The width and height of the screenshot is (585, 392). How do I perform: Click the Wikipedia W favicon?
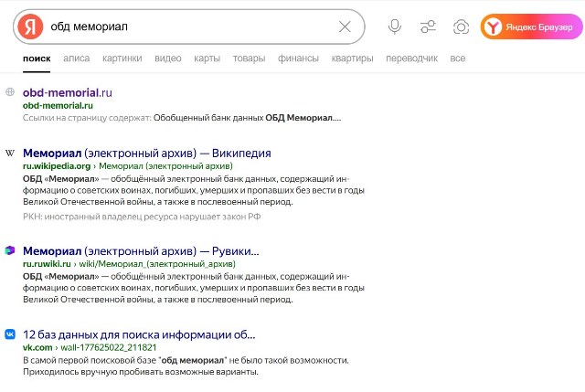(x=10, y=153)
